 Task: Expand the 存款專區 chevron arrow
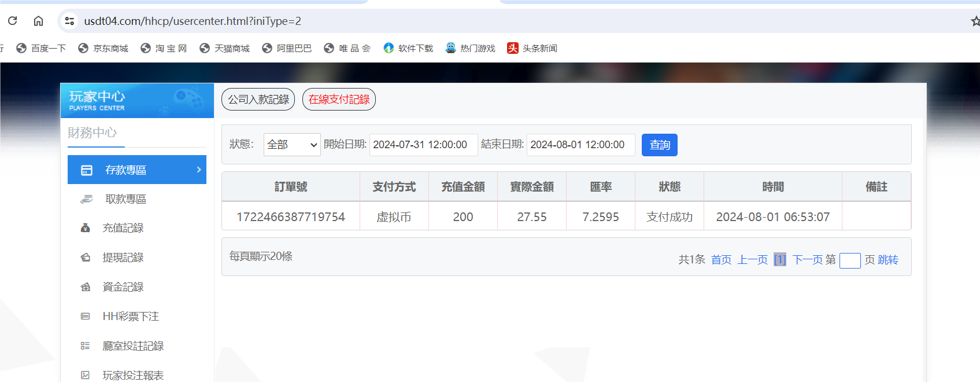click(198, 170)
